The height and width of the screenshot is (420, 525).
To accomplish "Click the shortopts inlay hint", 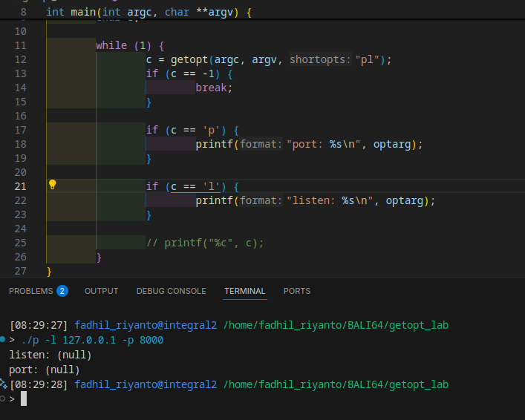I will point(321,59).
